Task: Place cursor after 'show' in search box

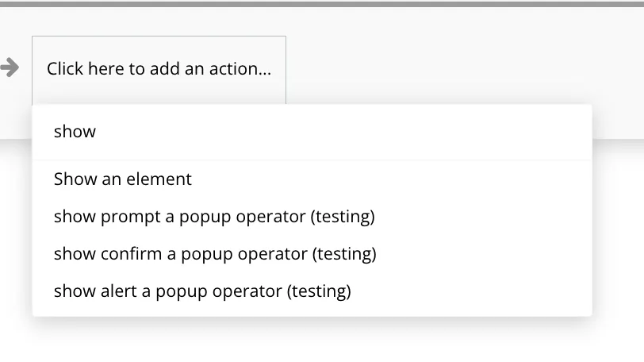Action: 97,132
